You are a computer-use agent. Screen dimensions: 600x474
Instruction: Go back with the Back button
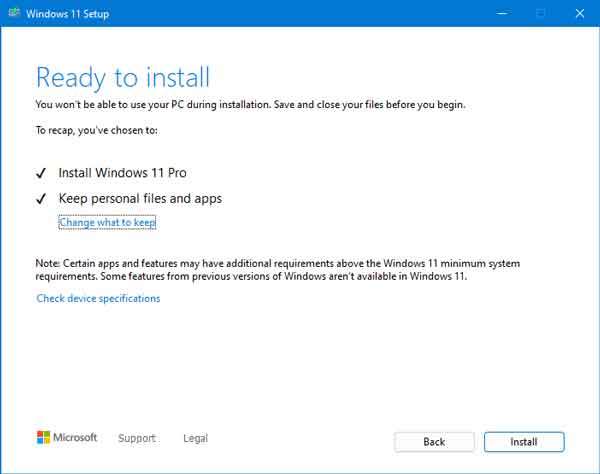pos(434,442)
